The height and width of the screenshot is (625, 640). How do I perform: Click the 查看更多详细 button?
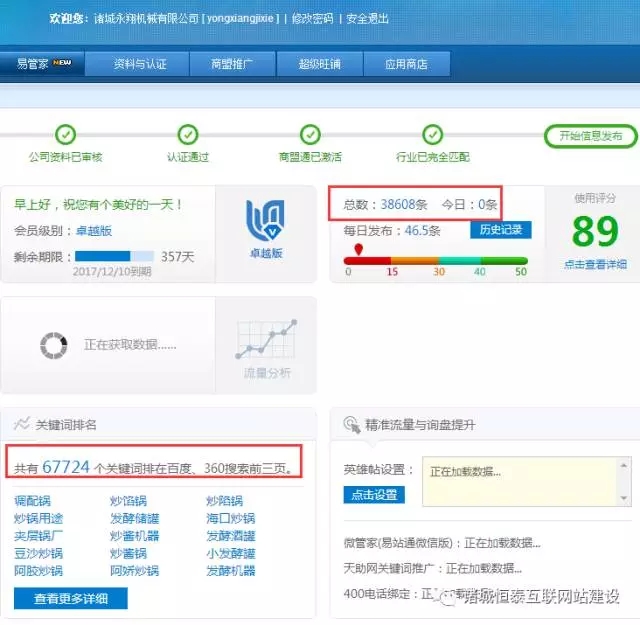coord(71,599)
